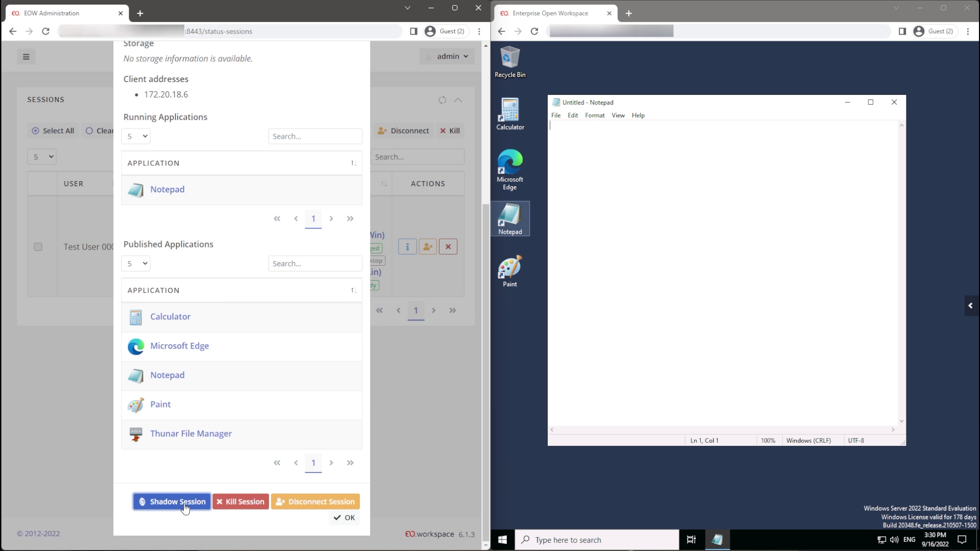Open Notepad File menu
Image resolution: width=980 pixels, height=551 pixels.
[556, 115]
